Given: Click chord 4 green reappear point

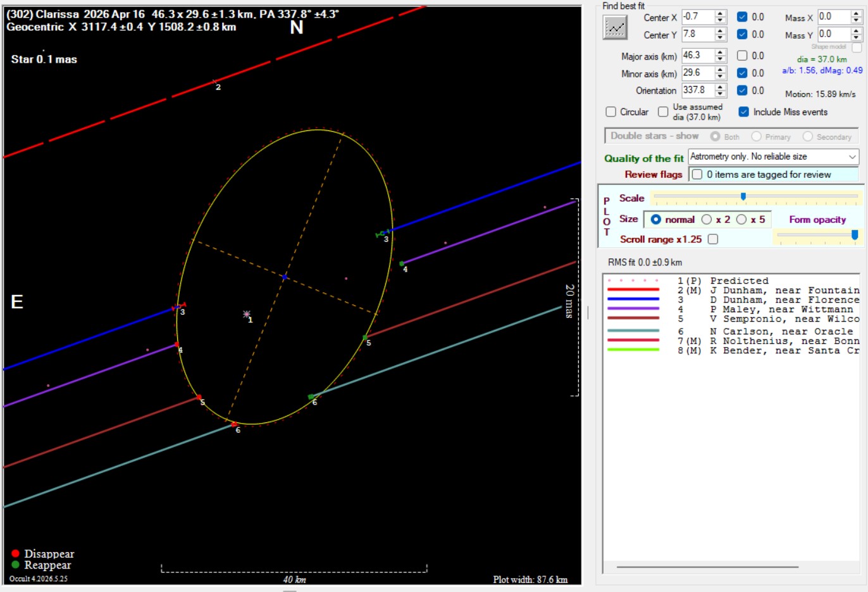Looking at the screenshot, I should click(x=402, y=263).
